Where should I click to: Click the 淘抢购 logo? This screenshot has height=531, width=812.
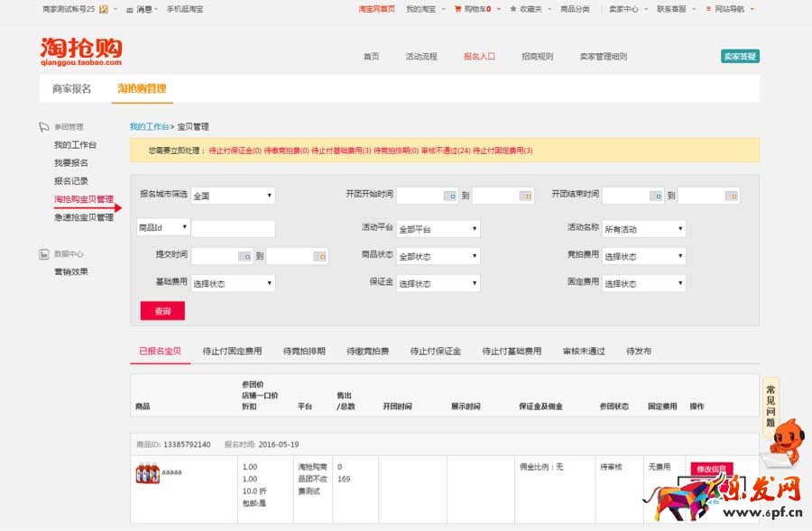pos(80,50)
